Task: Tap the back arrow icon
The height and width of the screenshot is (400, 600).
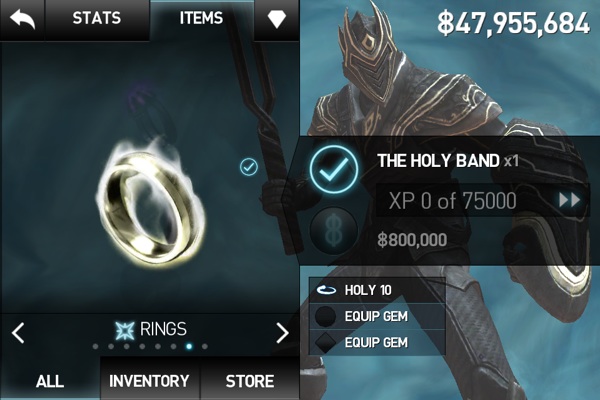Action: click(x=22, y=20)
